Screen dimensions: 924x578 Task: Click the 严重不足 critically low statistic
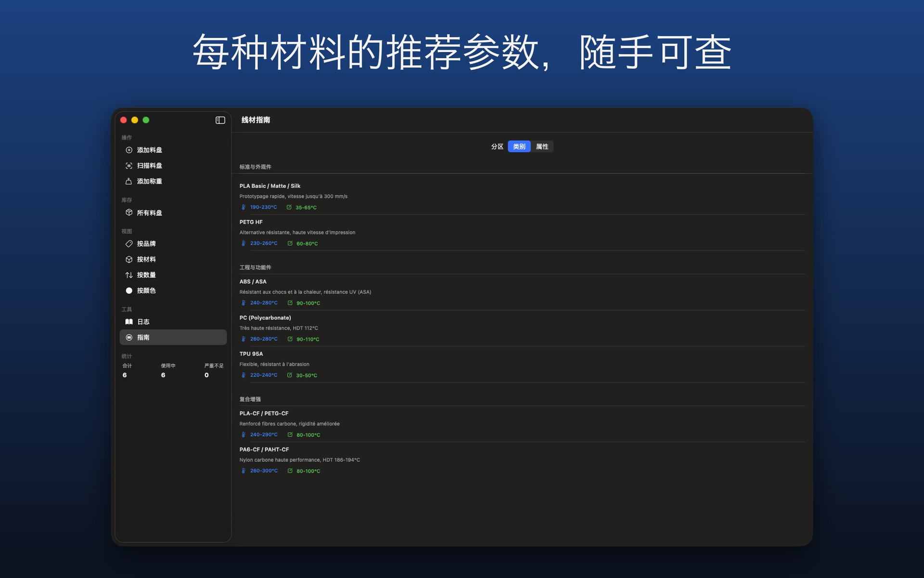tap(214, 370)
